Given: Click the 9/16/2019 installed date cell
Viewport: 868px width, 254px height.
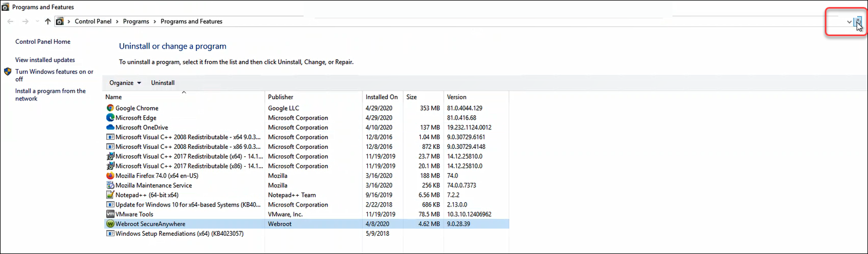Looking at the screenshot, I should tap(379, 195).
